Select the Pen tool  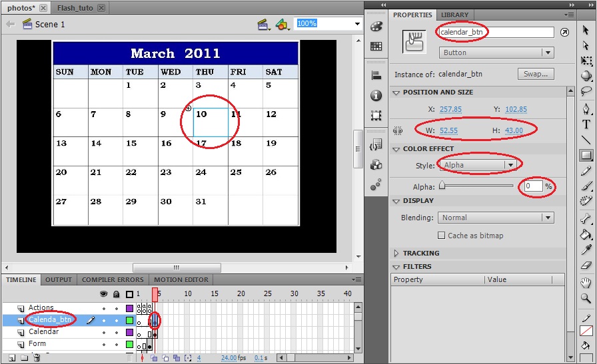(586, 108)
